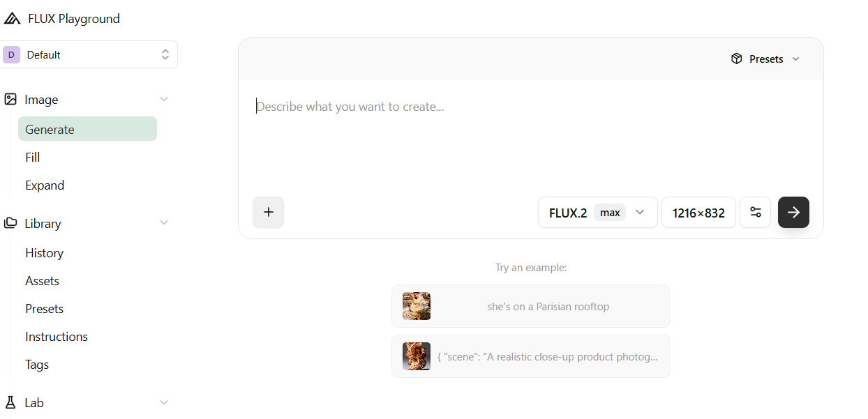
Task: Open the FLUX.2 model dropdown
Action: [639, 212]
